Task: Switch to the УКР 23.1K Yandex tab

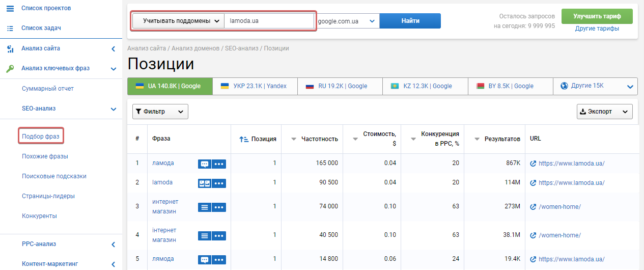Action: click(255, 86)
